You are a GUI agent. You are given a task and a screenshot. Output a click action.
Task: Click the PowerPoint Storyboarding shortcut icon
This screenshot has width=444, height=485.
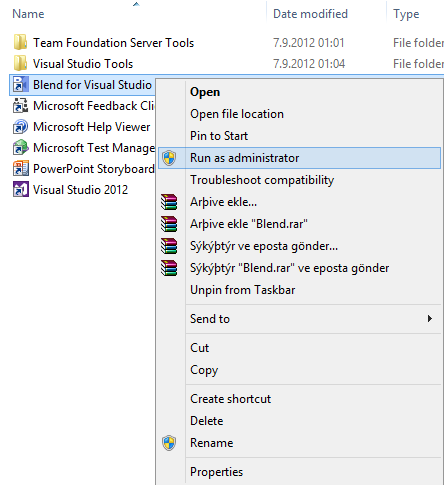pyautogui.click(x=20, y=169)
